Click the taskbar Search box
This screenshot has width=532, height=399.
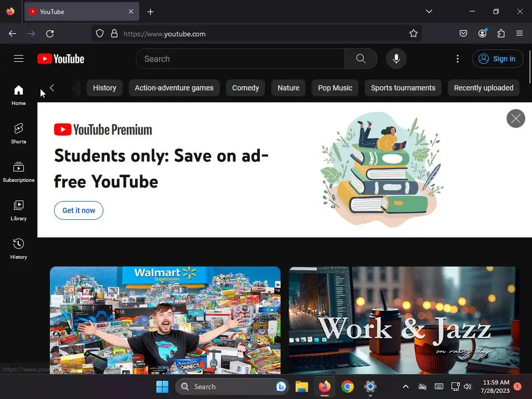coord(232,387)
